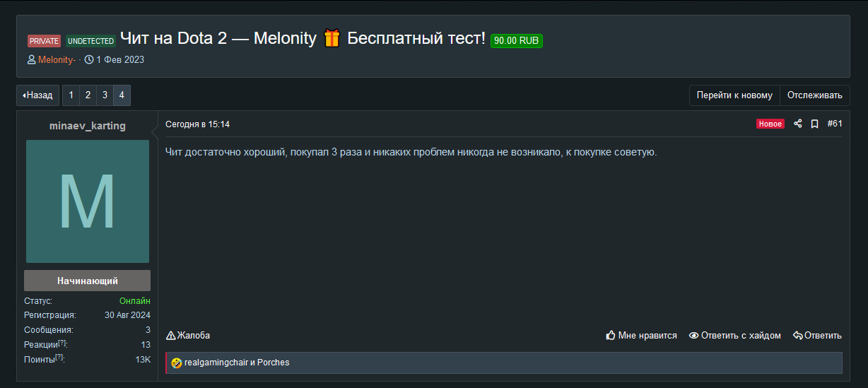
Task: Click the laughing emoji reaction icon
Action: coord(177,363)
